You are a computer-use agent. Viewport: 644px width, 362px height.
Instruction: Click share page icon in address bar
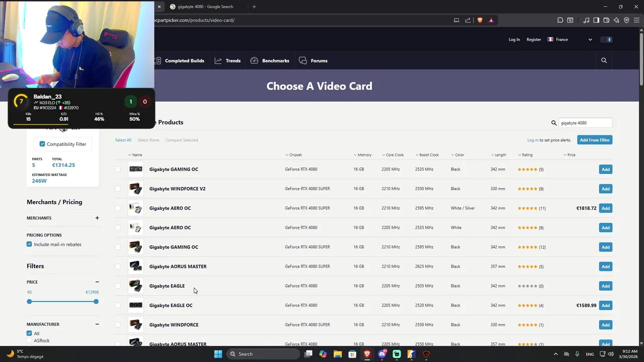(x=468, y=20)
